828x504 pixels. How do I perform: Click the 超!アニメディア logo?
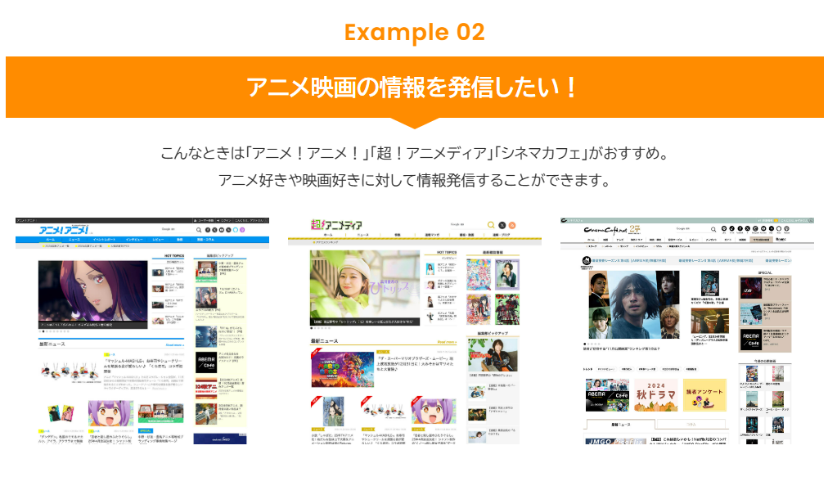coord(336,225)
